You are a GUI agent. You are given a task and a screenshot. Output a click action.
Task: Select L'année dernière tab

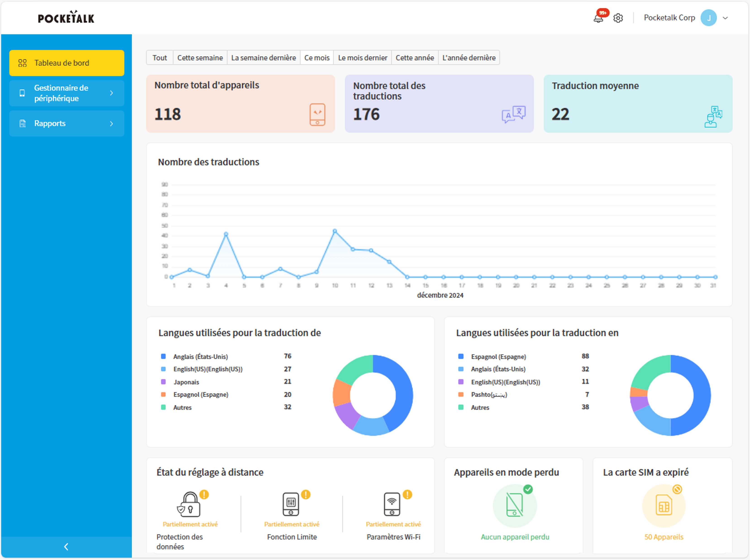click(x=469, y=58)
